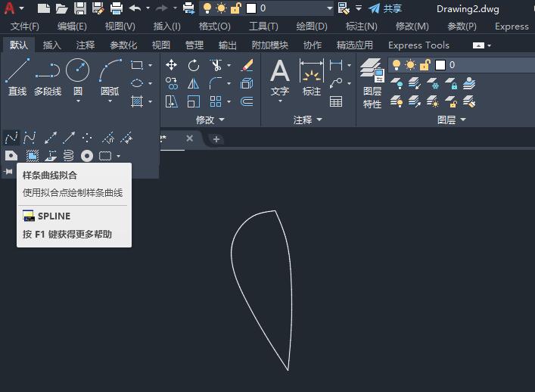Pick the Ray tool icon
The width and height of the screenshot is (535, 392).
[x=69, y=138]
